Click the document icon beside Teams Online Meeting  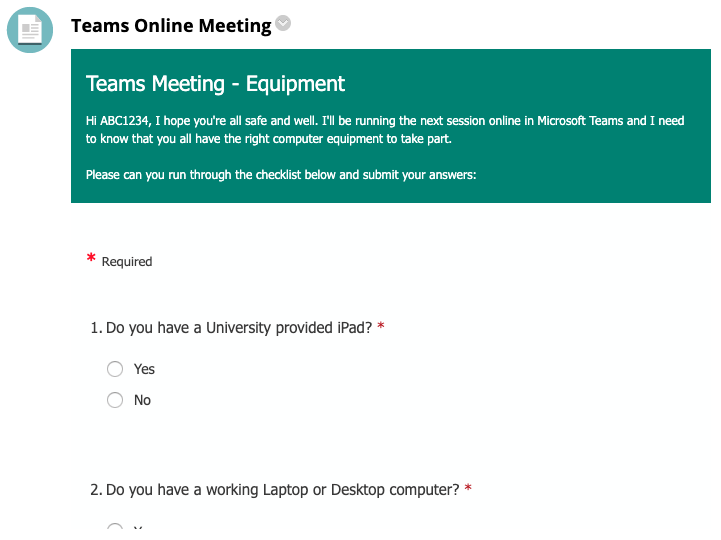click(x=30, y=30)
